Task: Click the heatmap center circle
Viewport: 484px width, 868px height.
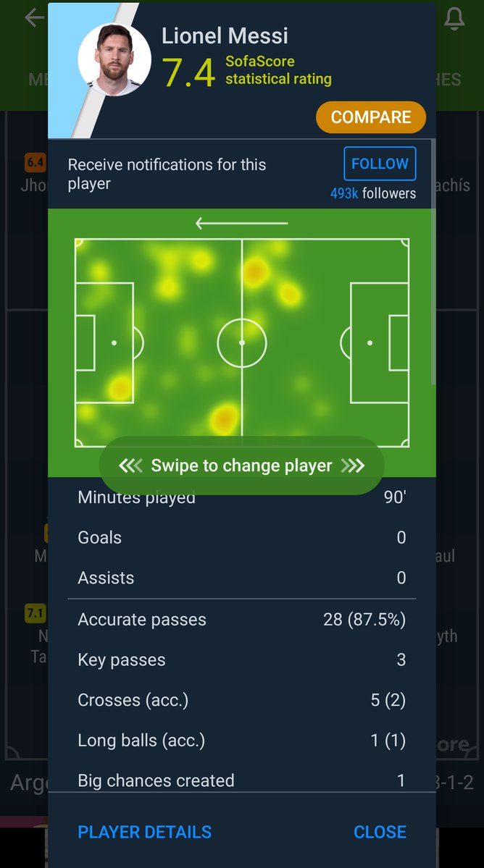Action: coord(242,342)
